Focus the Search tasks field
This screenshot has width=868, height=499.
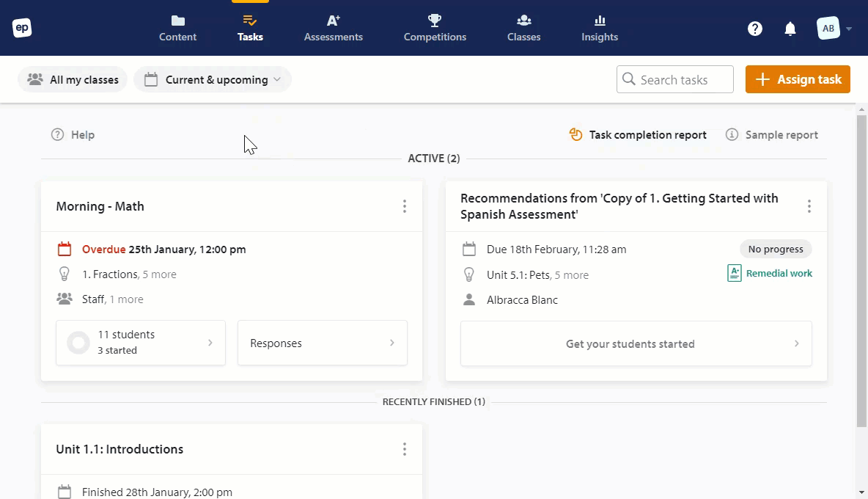tap(674, 79)
